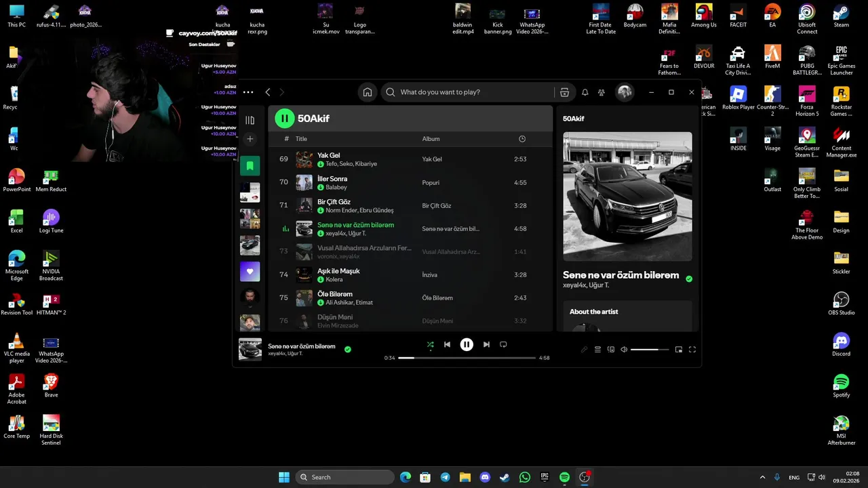Open lyrics microphone icon
Viewport: 868px width, 488px height.
[584, 350]
